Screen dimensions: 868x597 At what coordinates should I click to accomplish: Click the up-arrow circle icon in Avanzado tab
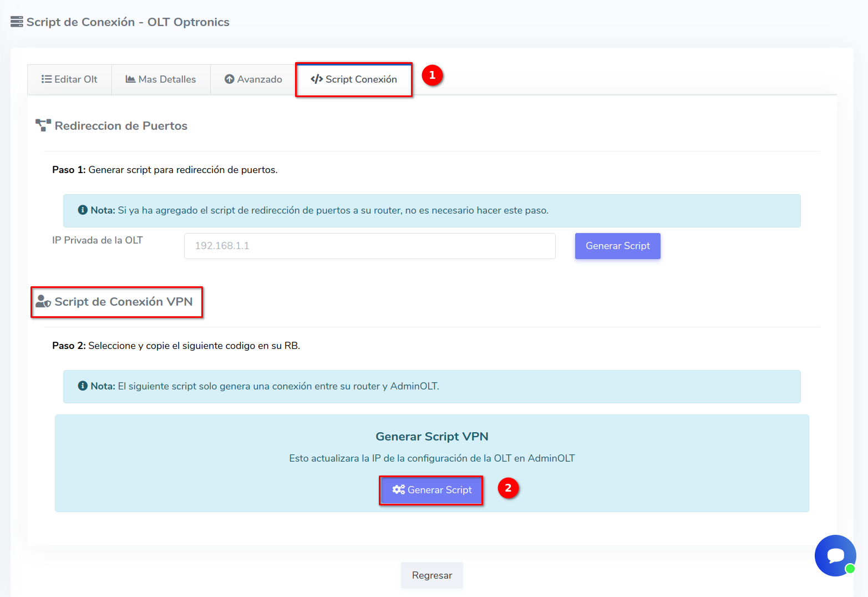(229, 79)
